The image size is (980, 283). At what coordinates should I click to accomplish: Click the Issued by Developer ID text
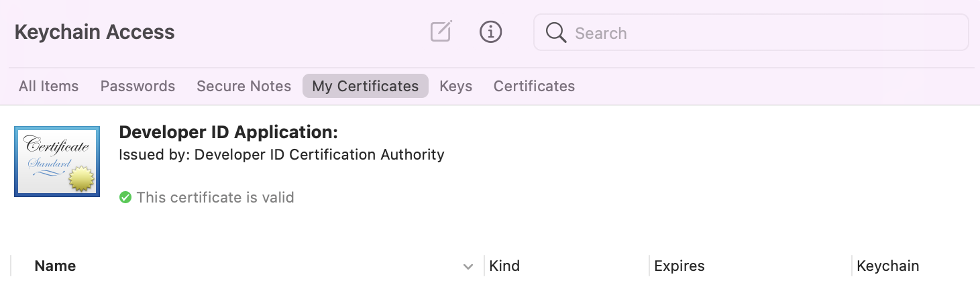[281, 155]
